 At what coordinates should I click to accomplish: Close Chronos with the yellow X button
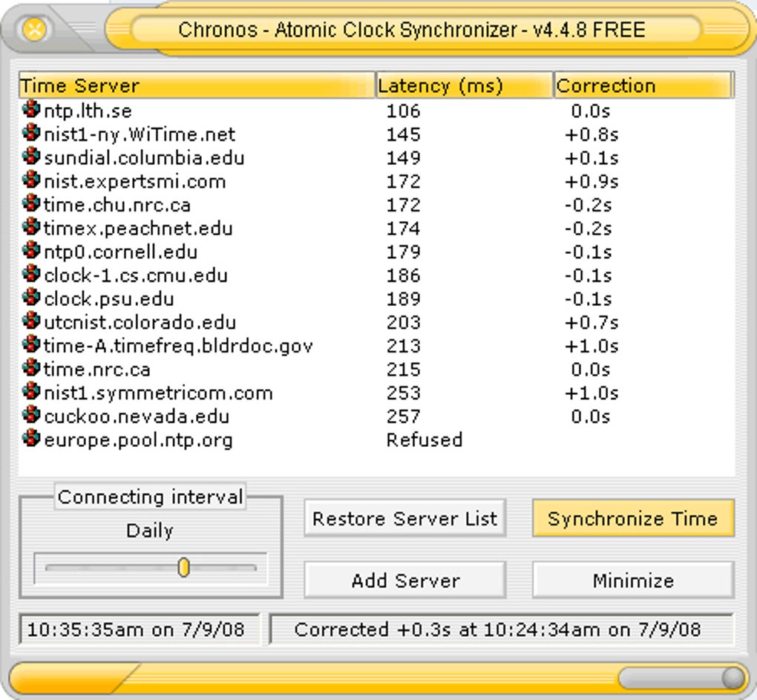[34, 30]
